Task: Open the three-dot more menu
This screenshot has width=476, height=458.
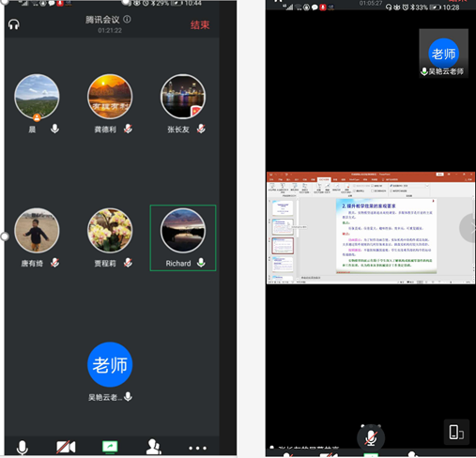Action: tap(197, 448)
